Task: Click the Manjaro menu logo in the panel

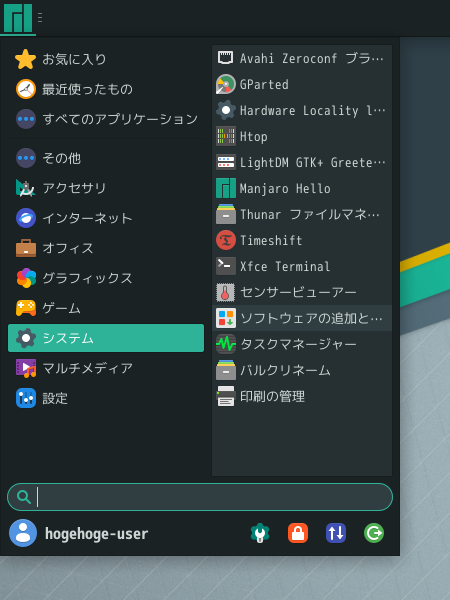Action: pyautogui.click(x=18, y=18)
